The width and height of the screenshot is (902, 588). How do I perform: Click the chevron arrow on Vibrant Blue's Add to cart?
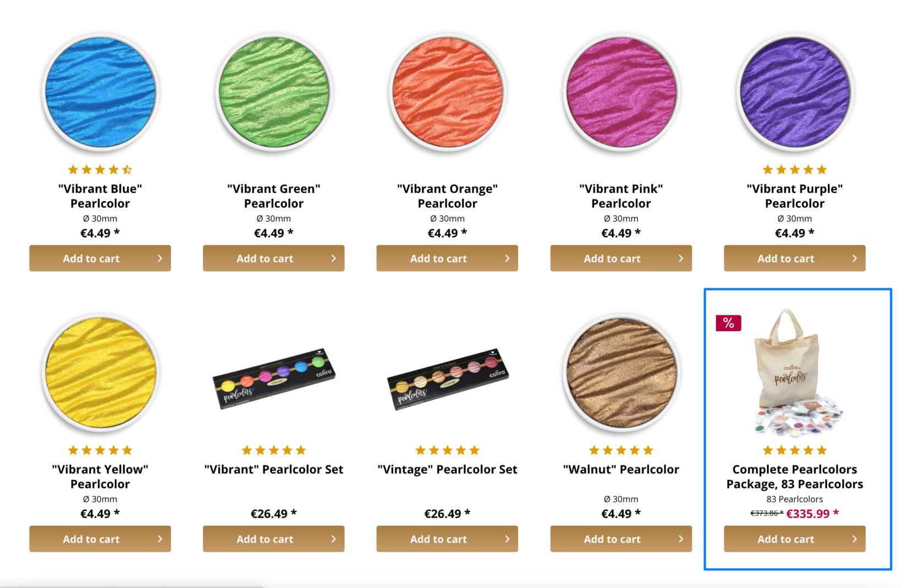point(160,258)
